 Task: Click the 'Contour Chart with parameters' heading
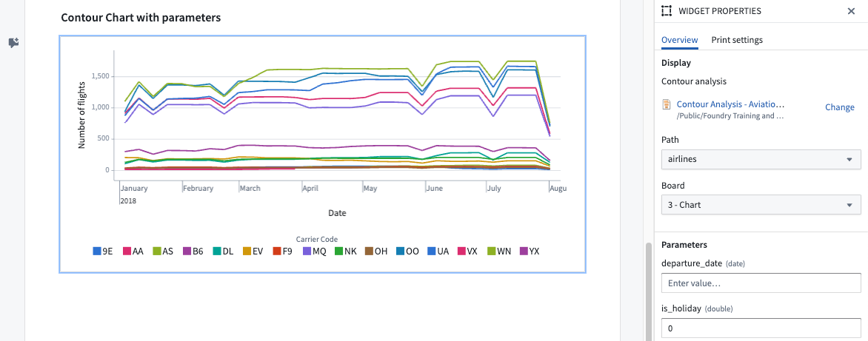pyautogui.click(x=141, y=18)
